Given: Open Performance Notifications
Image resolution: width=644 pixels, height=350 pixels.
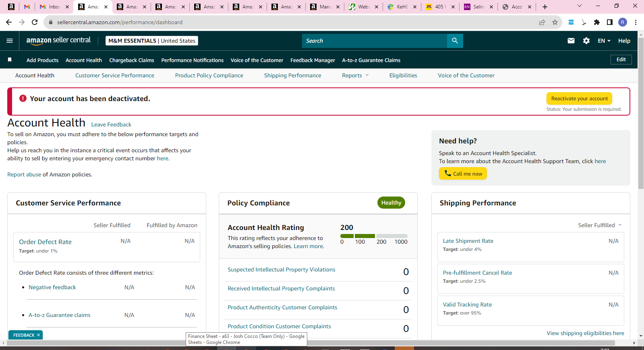Looking at the screenshot, I should click(193, 60).
